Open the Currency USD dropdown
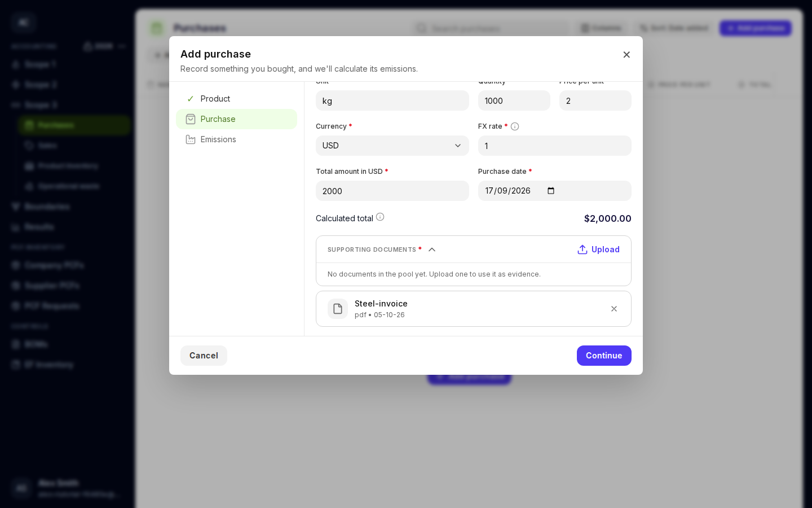 (392, 146)
